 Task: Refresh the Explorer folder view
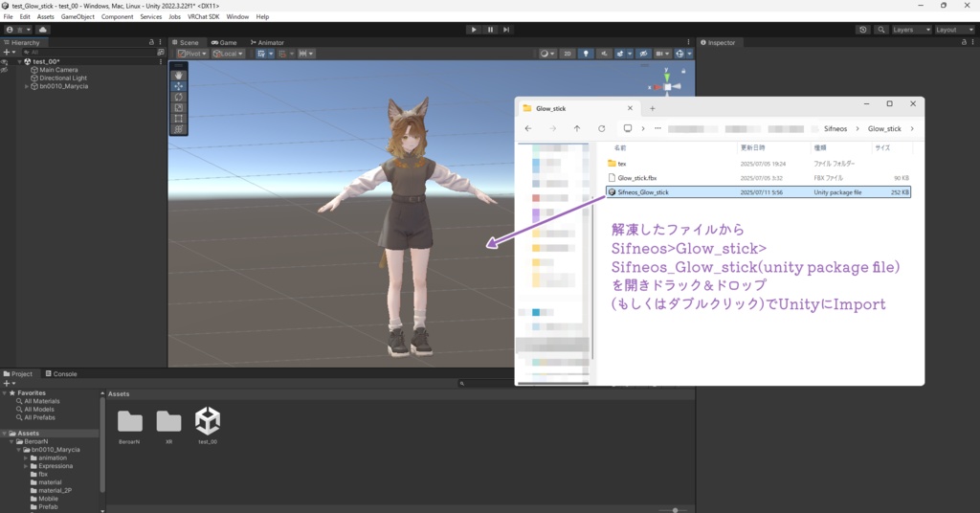click(601, 128)
